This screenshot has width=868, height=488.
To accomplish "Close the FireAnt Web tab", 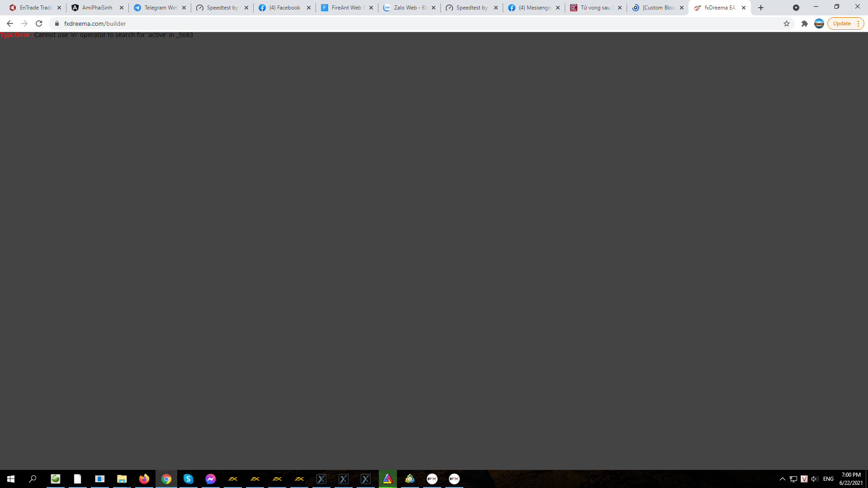I will 371,8.
